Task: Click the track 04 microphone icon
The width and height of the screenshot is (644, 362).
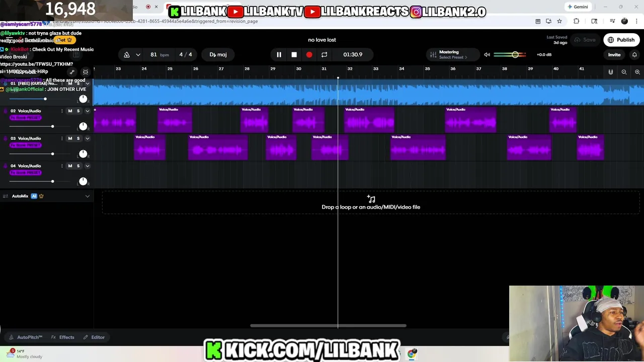Action: pyautogui.click(x=6, y=166)
